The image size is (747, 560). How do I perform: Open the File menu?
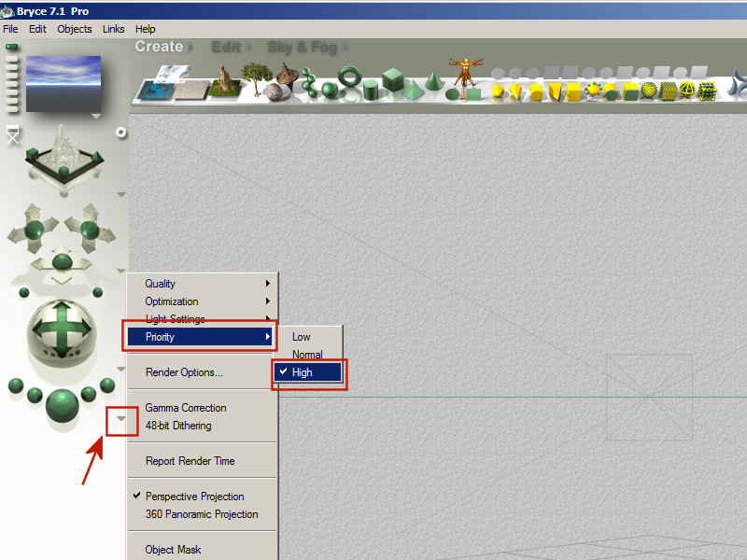(x=10, y=29)
